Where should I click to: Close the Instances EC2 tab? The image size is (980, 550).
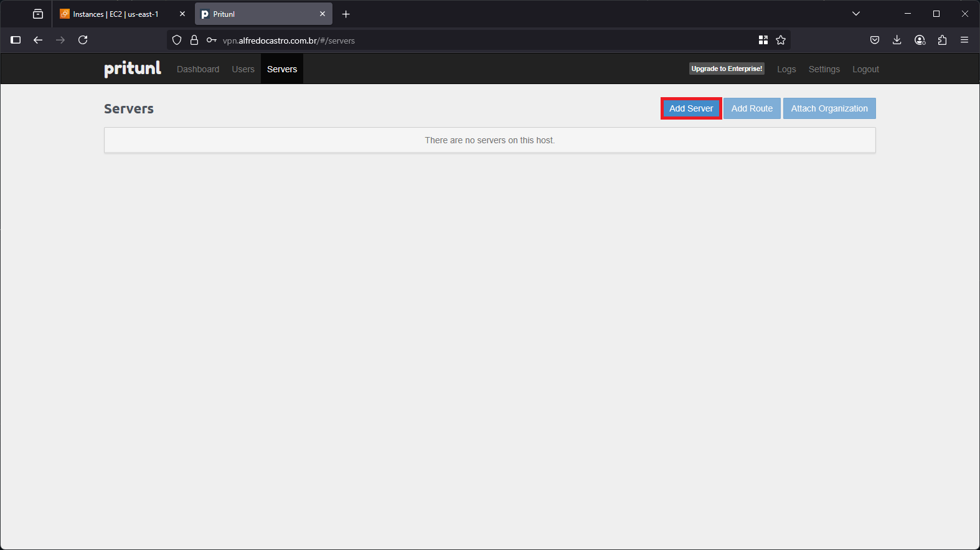tap(182, 14)
